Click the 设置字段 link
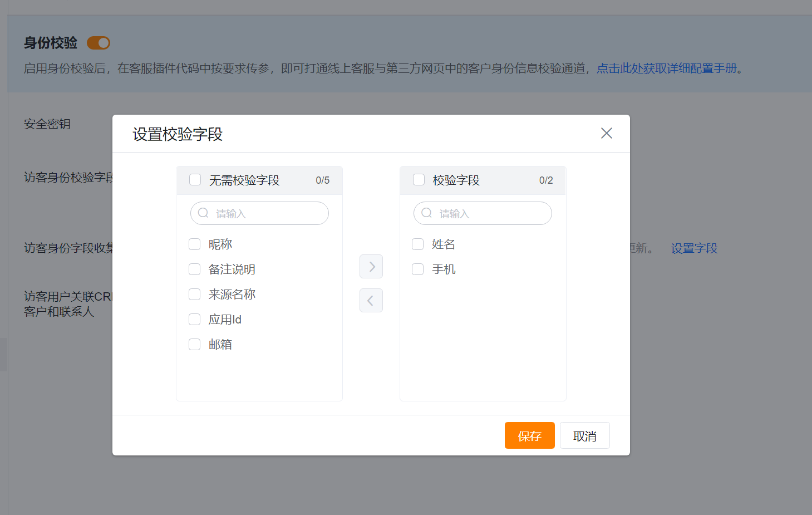Image resolution: width=812 pixels, height=515 pixels. pos(695,248)
